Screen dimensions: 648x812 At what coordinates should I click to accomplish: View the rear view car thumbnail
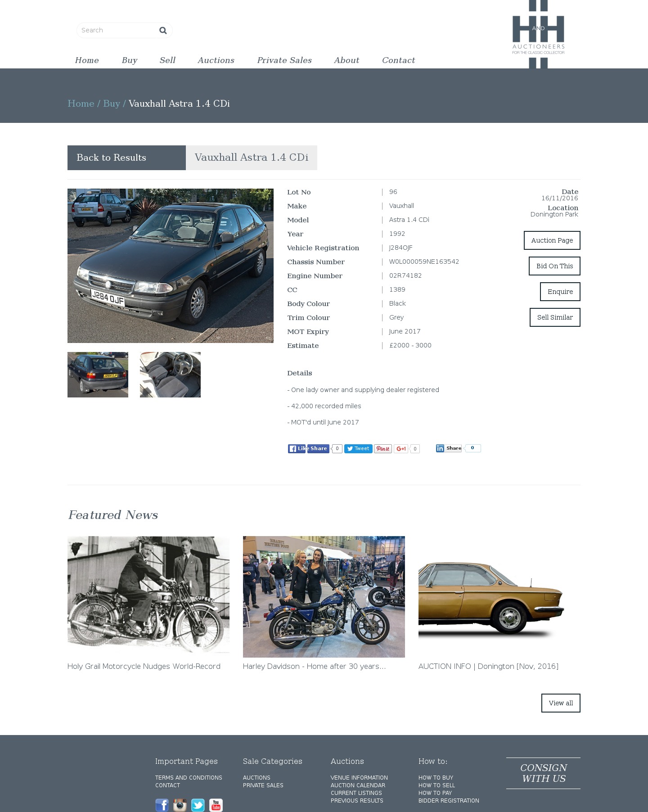click(x=98, y=374)
